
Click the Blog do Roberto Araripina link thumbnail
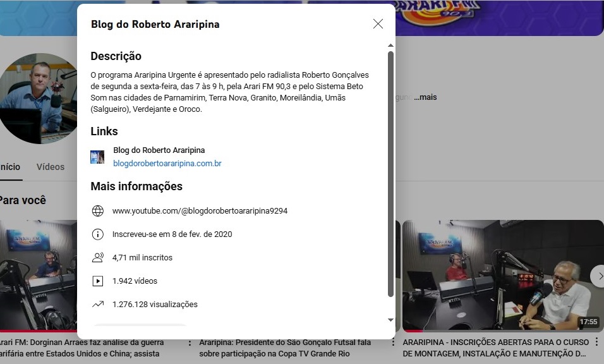coord(97,157)
